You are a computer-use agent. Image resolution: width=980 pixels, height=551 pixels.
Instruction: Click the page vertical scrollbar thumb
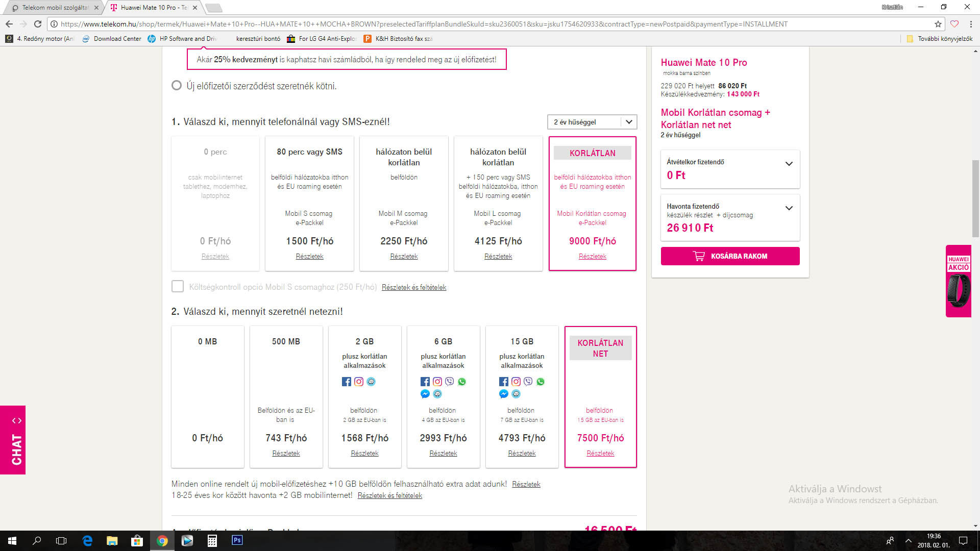click(x=975, y=198)
